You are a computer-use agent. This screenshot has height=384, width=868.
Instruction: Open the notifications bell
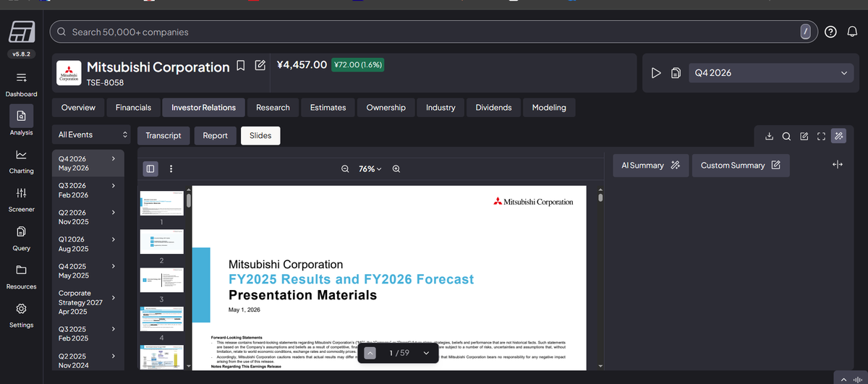[852, 32]
